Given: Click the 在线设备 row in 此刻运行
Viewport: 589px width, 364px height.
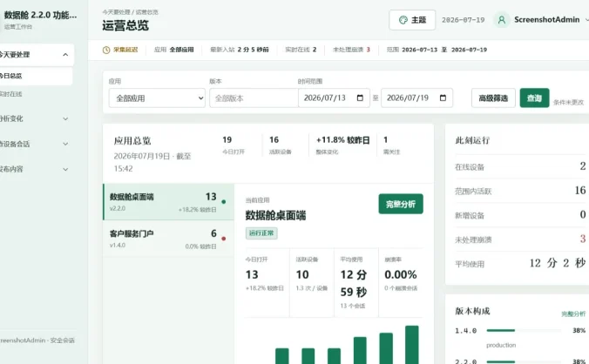Looking at the screenshot, I should [520, 166].
